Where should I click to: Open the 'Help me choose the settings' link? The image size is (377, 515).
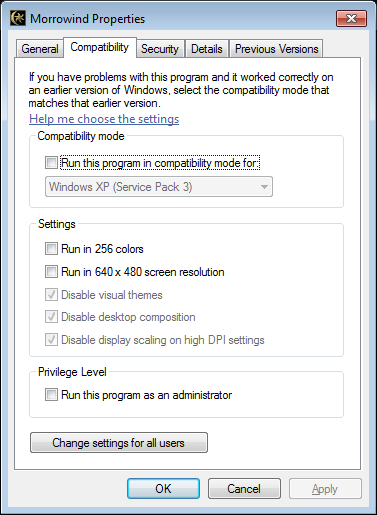(104, 119)
